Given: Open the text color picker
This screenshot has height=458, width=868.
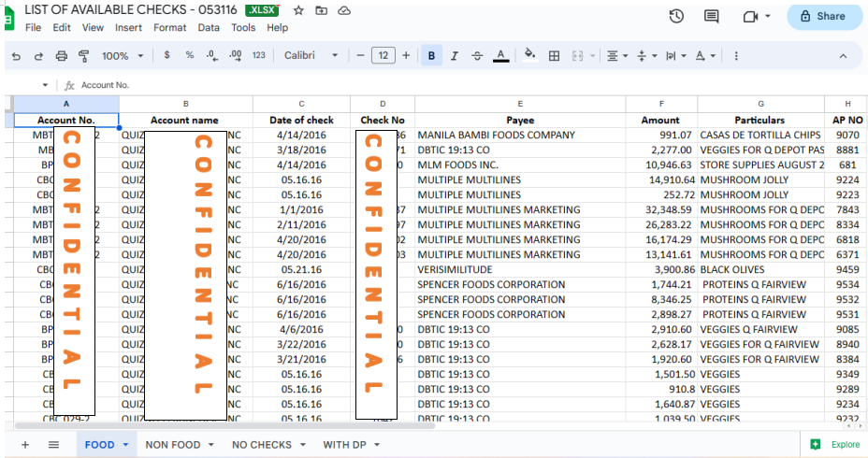Looking at the screenshot, I should coord(500,56).
